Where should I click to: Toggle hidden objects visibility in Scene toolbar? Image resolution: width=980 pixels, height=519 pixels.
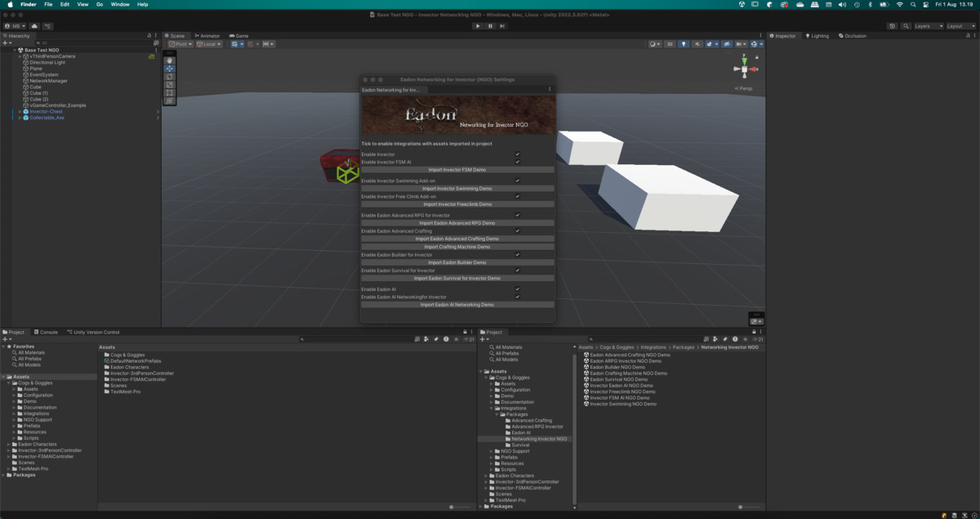tap(727, 44)
